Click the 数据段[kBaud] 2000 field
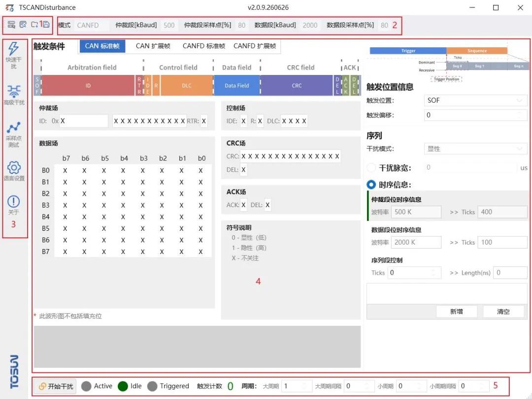Viewport: 532px width, 399px height. click(310, 25)
